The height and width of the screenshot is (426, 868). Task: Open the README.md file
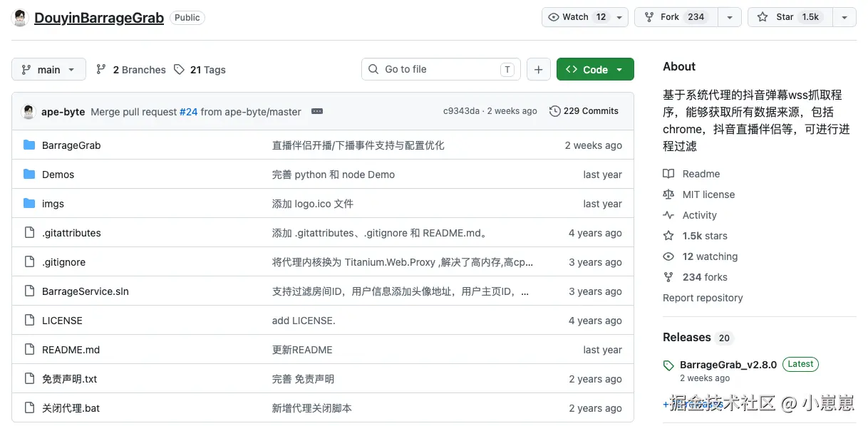71,349
